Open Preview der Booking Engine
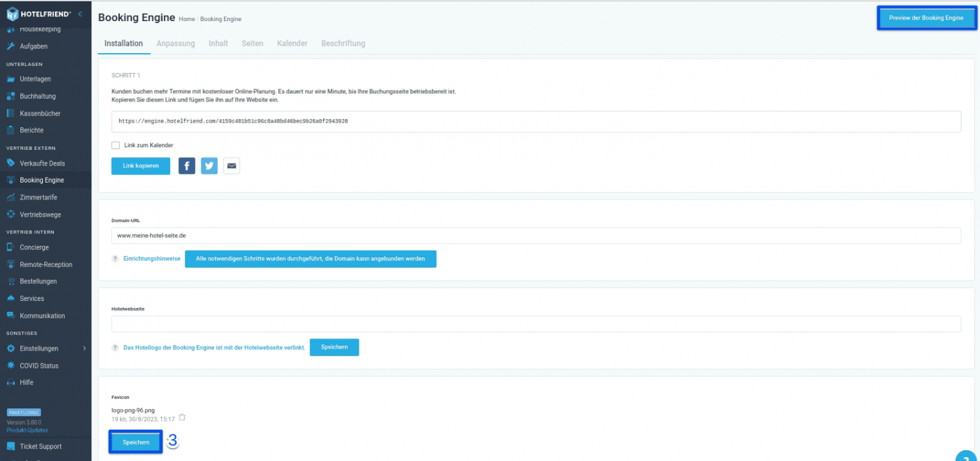Viewport: 980px width, 461px height. 926,18
